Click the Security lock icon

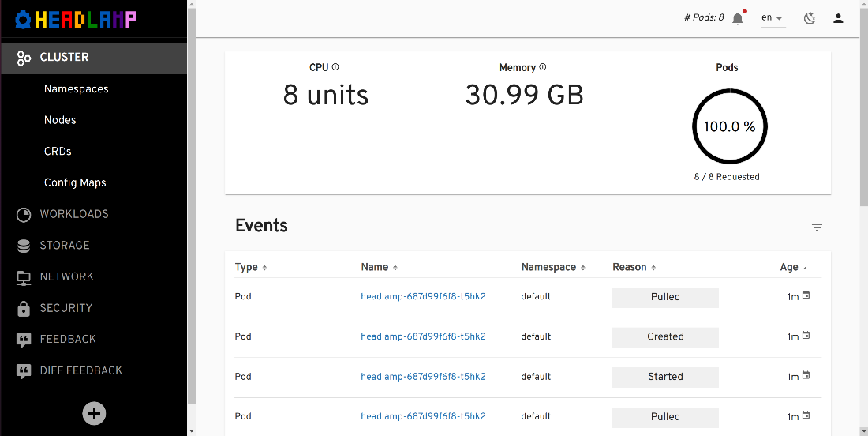tap(24, 308)
